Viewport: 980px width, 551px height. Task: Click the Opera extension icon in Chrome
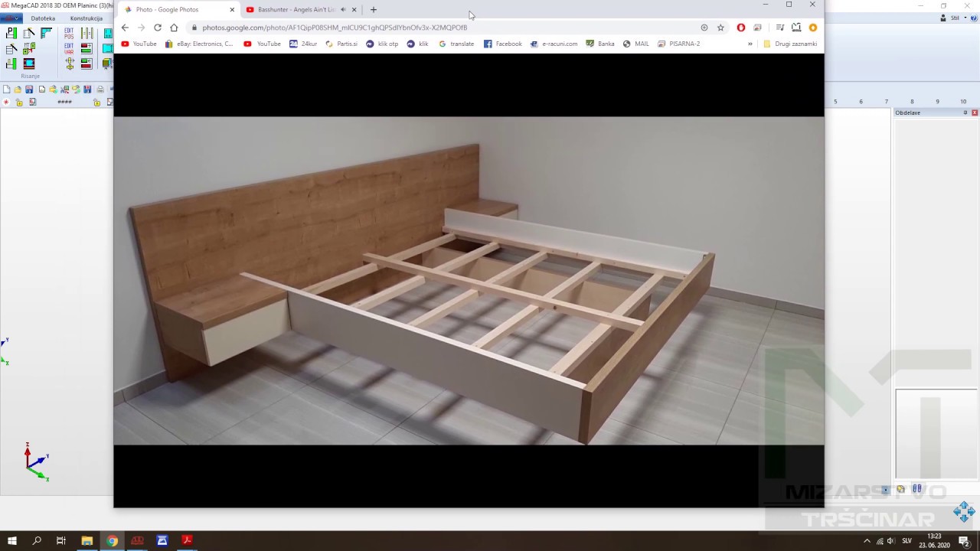741,28
